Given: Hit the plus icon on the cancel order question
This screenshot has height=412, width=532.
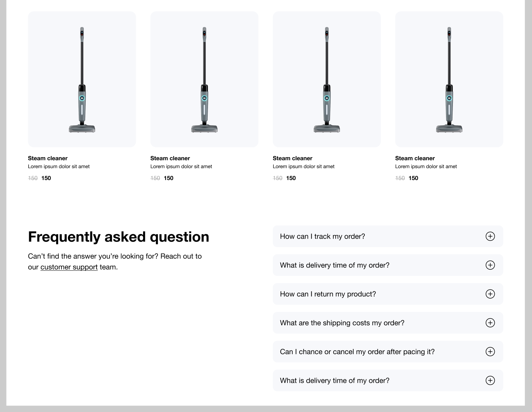Looking at the screenshot, I should tap(490, 352).
